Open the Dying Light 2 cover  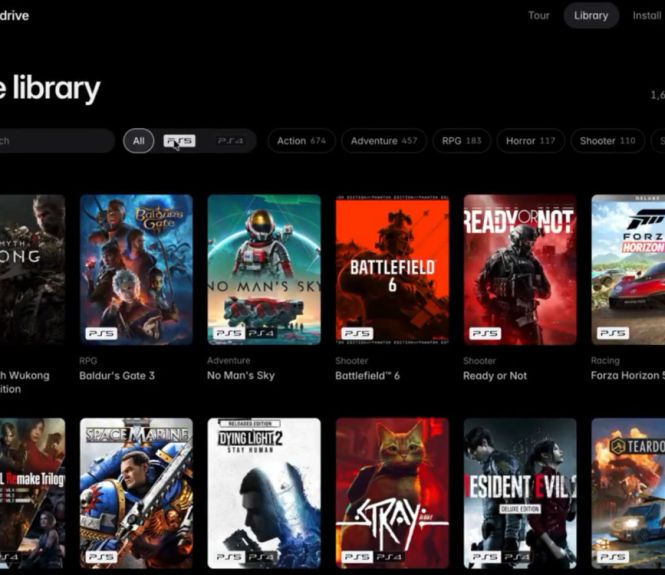click(x=264, y=493)
